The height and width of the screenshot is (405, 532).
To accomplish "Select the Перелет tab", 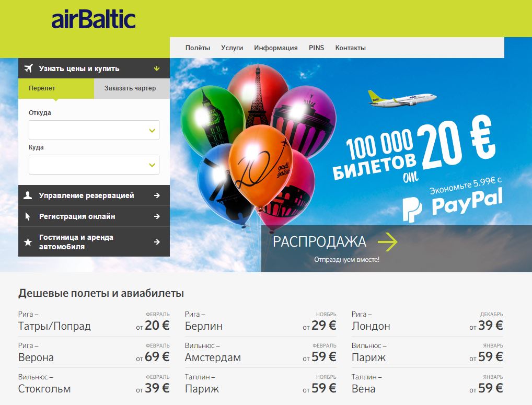I will [56, 88].
